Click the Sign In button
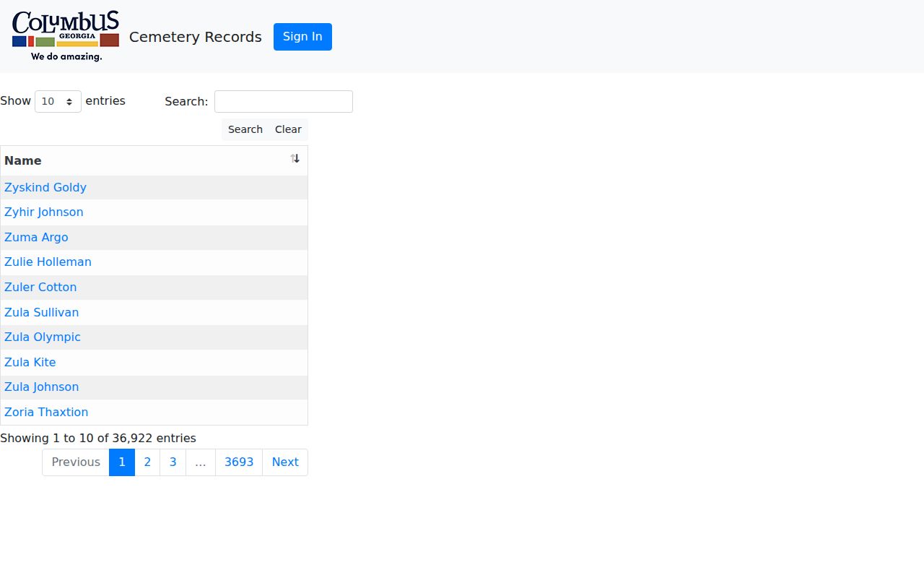Viewport: 924px width, 578px height. pyautogui.click(x=302, y=37)
